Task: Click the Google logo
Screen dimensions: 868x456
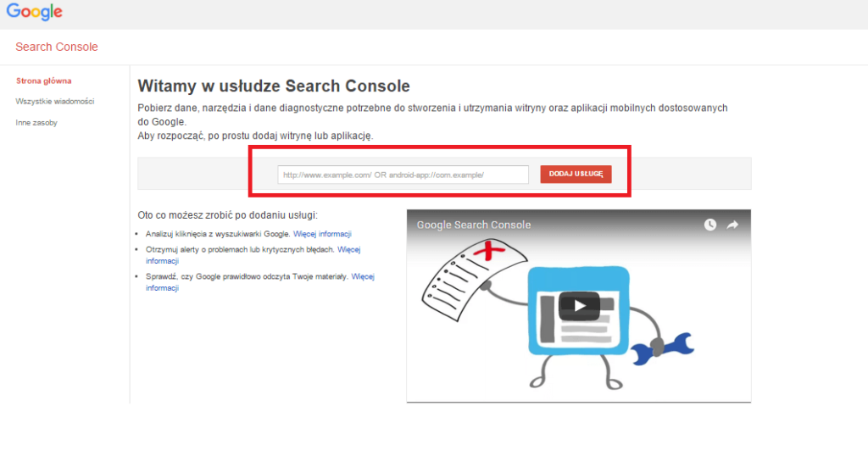Action: pyautogui.click(x=34, y=12)
